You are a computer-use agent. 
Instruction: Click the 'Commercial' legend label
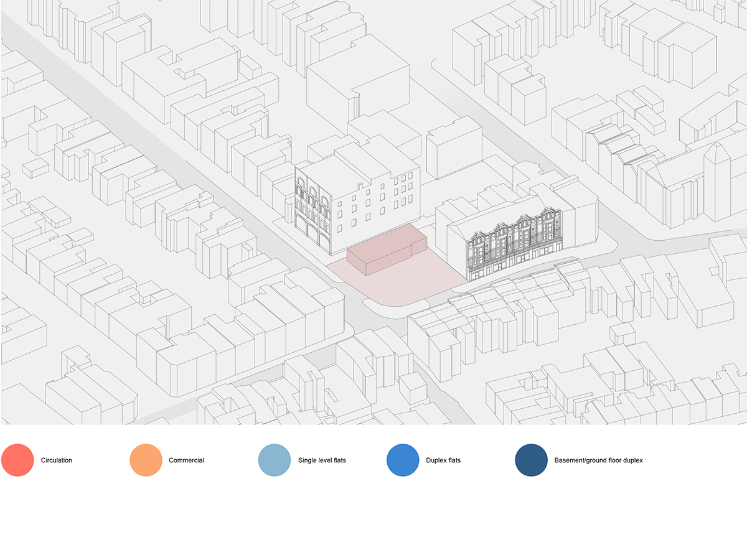click(187, 460)
